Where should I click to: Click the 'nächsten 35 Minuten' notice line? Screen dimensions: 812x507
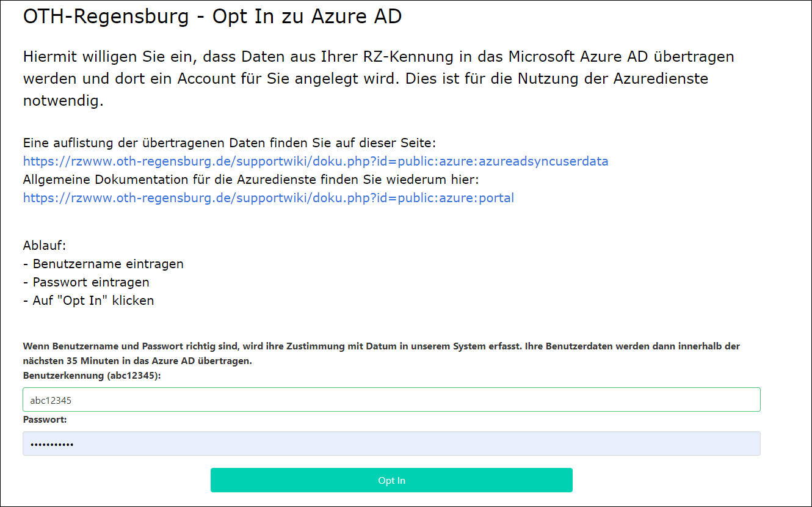pos(137,361)
